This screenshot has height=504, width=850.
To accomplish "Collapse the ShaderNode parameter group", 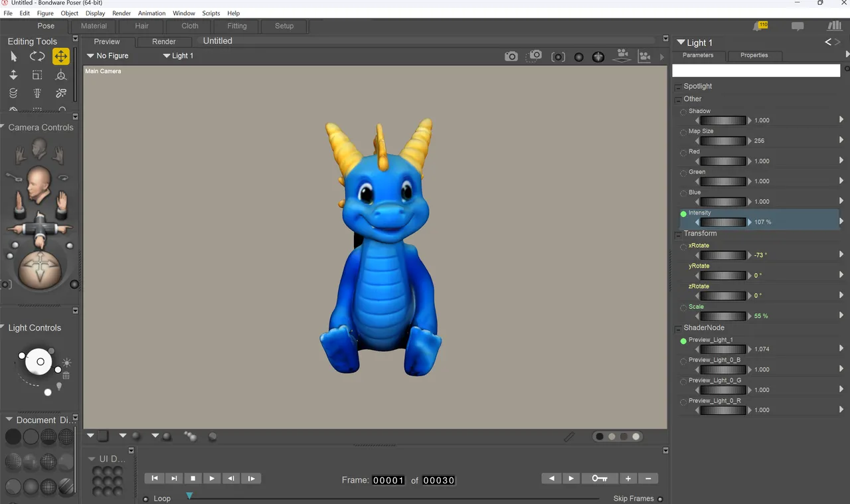I will coord(678,329).
